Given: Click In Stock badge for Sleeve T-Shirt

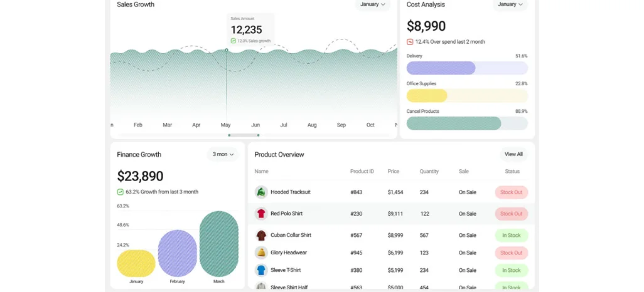Looking at the screenshot, I should click(512, 270).
